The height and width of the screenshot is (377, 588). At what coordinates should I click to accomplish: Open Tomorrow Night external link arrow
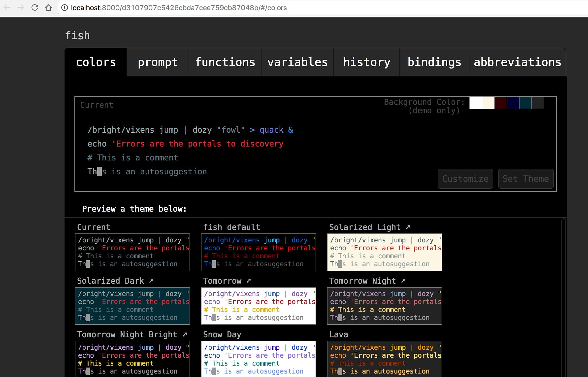point(403,281)
